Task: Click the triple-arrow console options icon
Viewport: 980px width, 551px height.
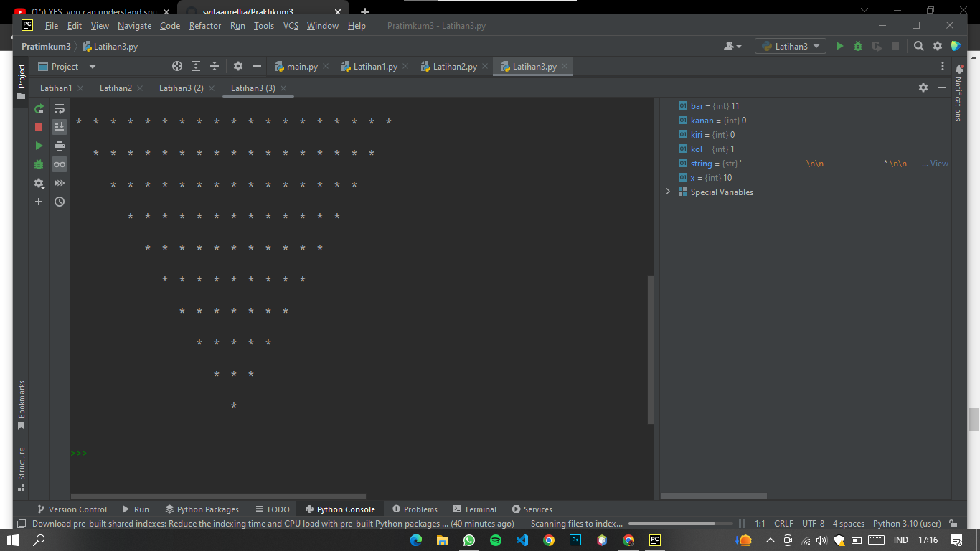Action: click(x=60, y=183)
